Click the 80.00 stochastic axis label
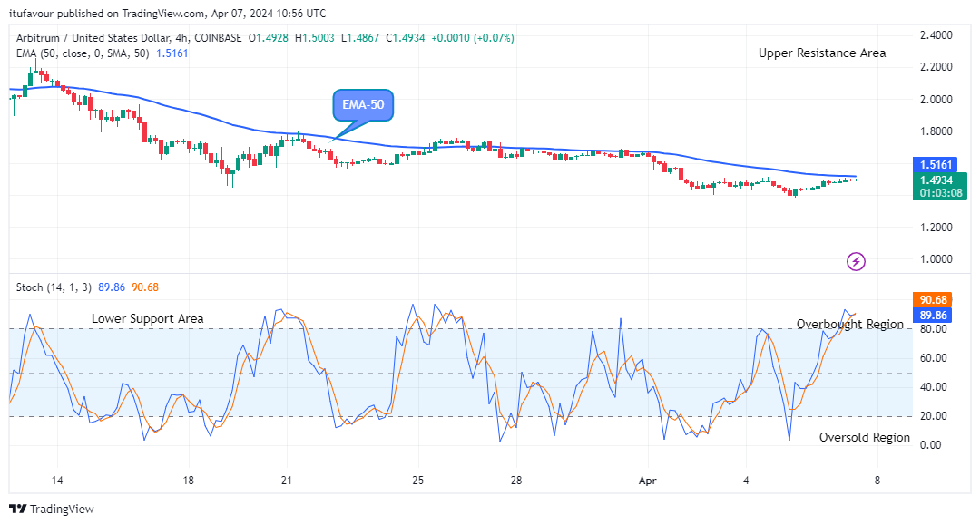Image resolution: width=980 pixels, height=525 pixels. [933, 329]
